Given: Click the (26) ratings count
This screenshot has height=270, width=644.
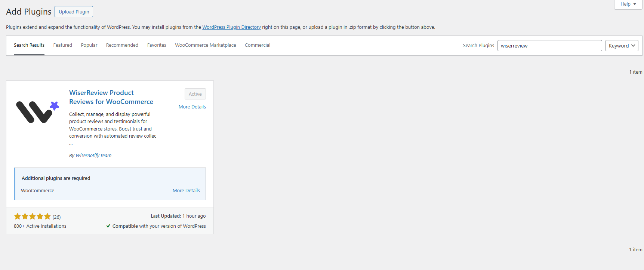Looking at the screenshot, I should (56, 217).
